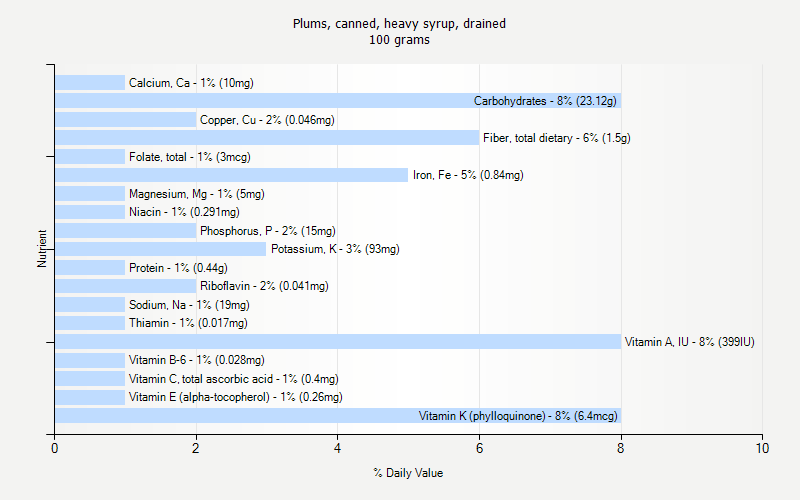Select the Vitamin A, IU - 8% (399IU) label
800x500 pixels.
point(689,342)
